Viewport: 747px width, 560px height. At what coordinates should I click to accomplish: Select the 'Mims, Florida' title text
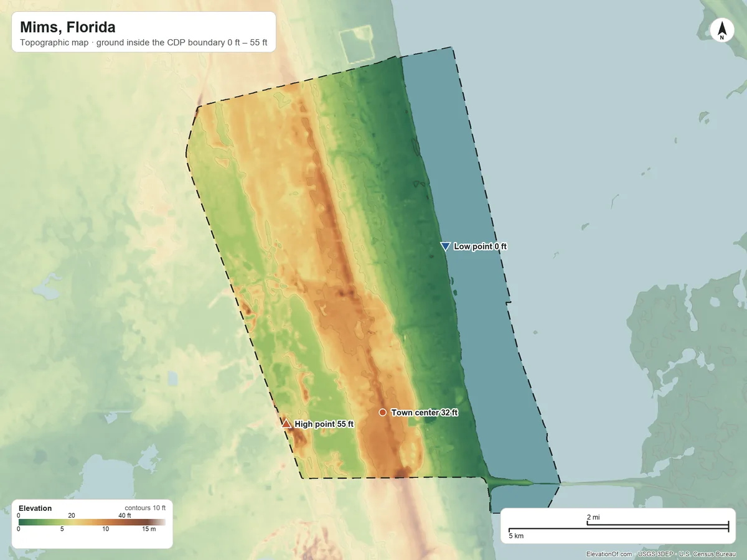click(67, 27)
